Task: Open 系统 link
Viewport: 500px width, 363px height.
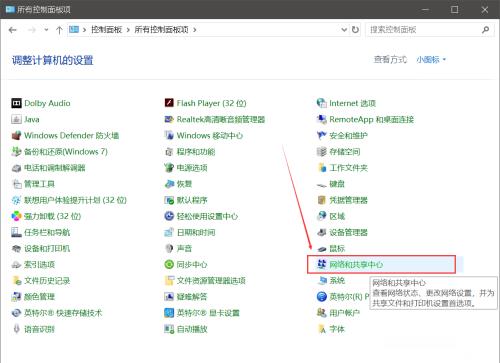Action: (x=337, y=281)
